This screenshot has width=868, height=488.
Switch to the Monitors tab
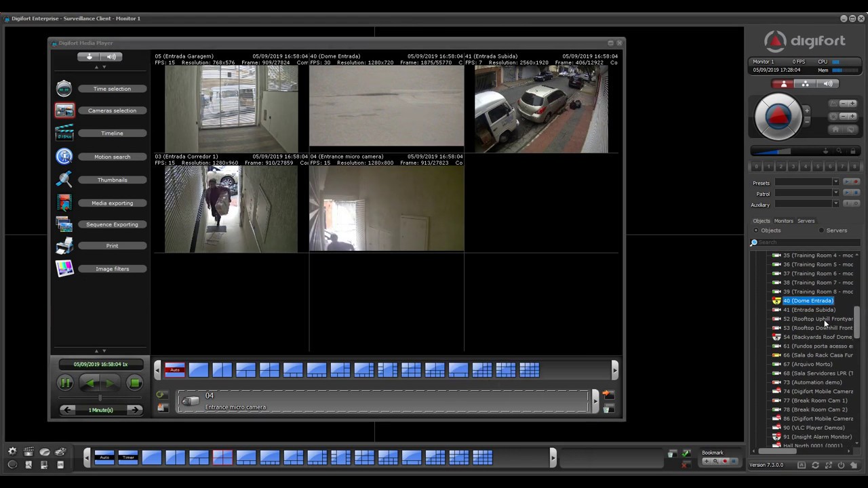(783, 221)
